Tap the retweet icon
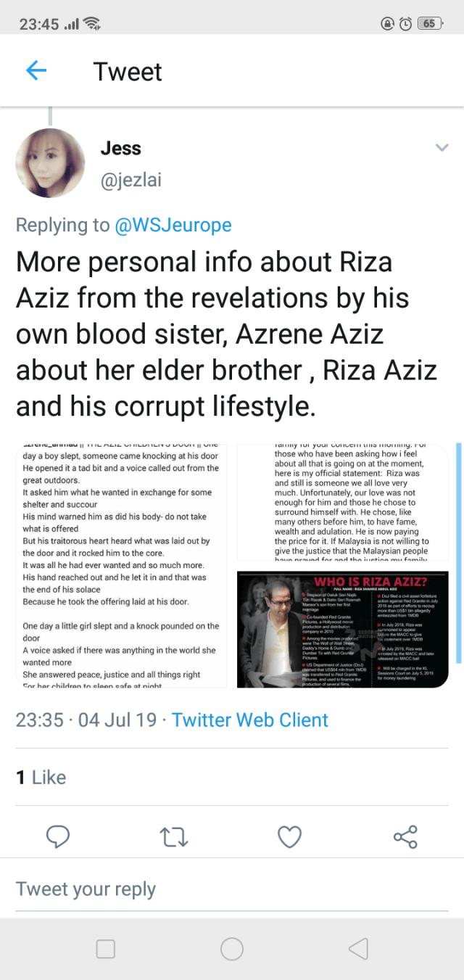This screenshot has height=980, width=464. click(174, 837)
